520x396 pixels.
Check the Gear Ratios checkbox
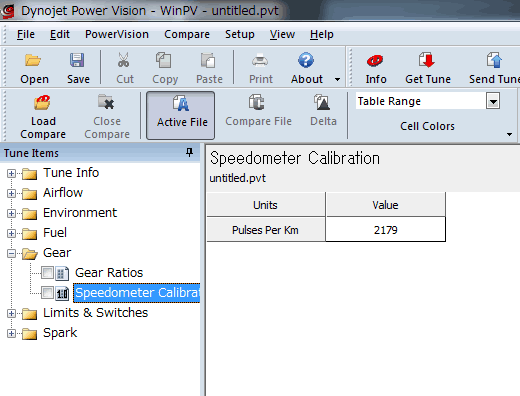pyautogui.click(x=47, y=273)
